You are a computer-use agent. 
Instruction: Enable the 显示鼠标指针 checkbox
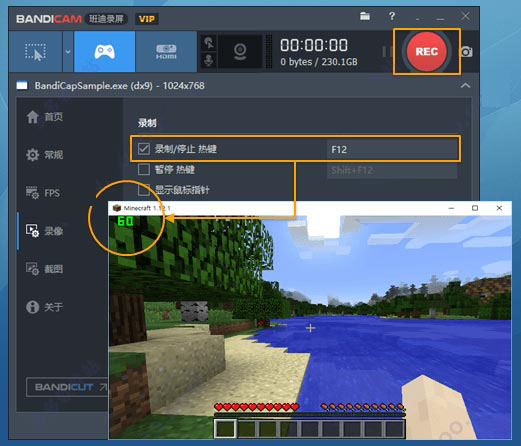point(144,190)
